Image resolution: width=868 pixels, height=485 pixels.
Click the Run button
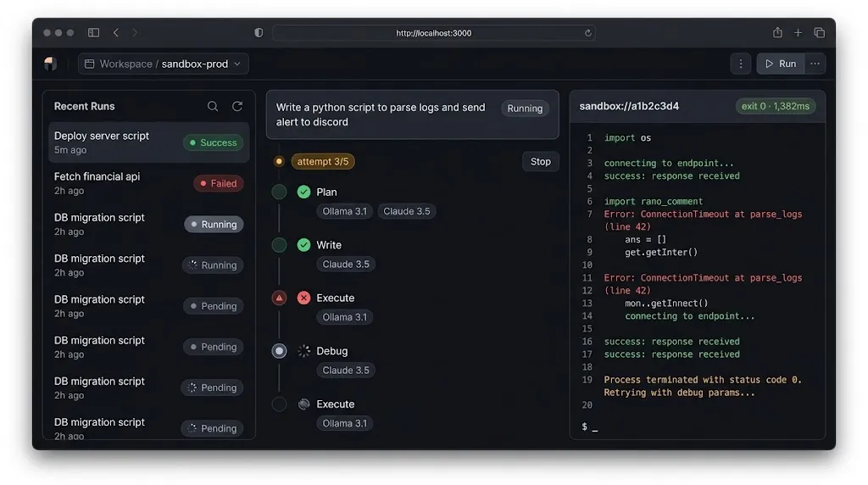pos(781,64)
